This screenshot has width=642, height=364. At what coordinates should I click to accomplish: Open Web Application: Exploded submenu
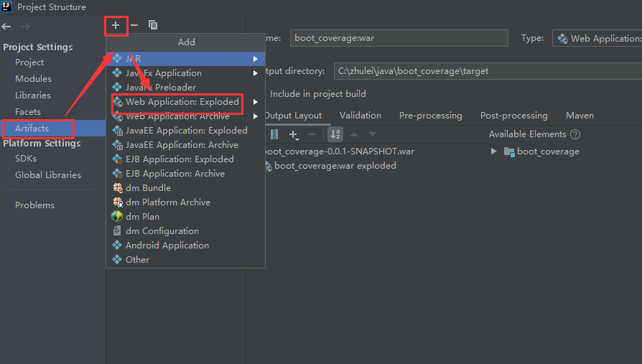[182, 102]
